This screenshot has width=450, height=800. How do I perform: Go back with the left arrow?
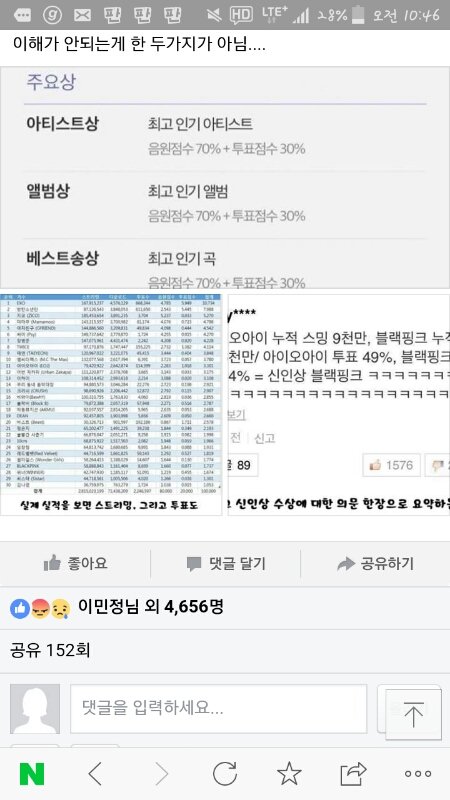[95, 774]
